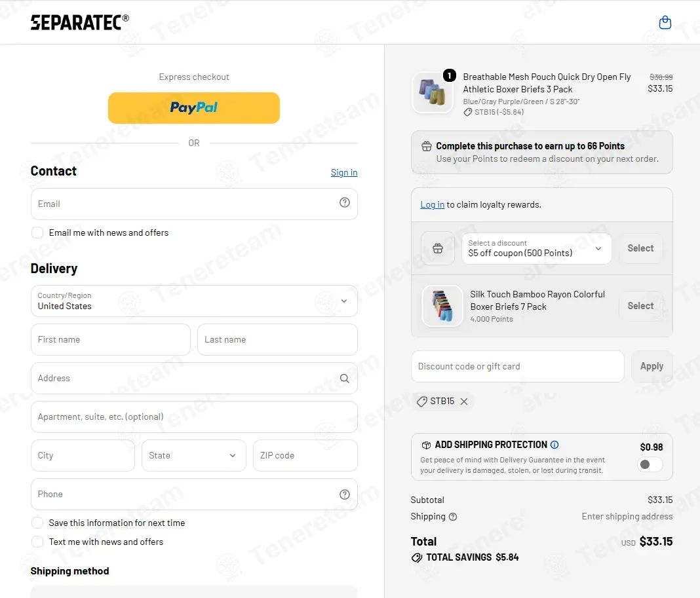The image size is (700, 598).
Task: Click the Phone field help icon
Action: (x=345, y=495)
